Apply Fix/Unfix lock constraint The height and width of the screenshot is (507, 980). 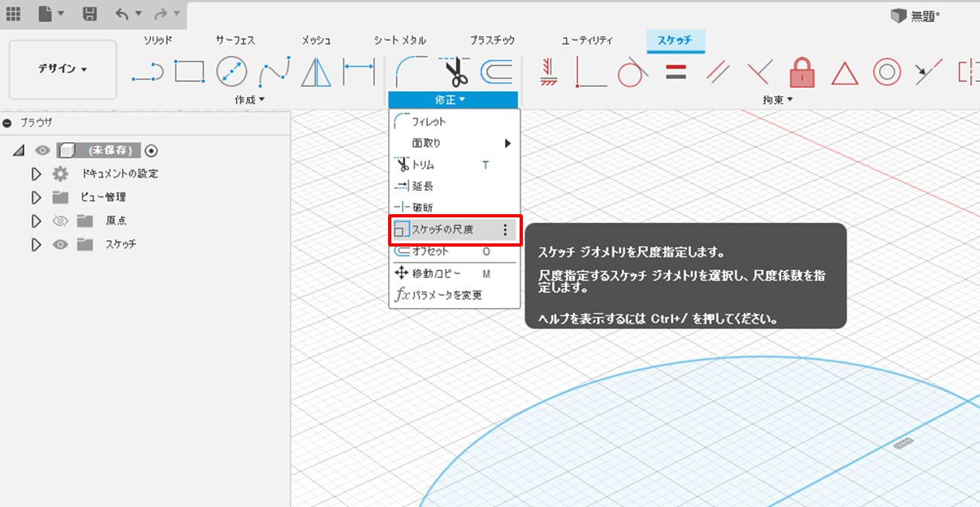point(802,72)
